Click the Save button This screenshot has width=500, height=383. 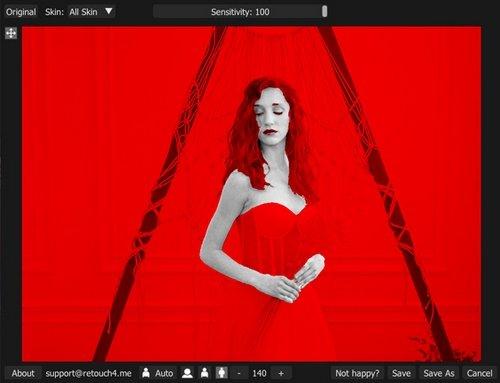(401, 373)
